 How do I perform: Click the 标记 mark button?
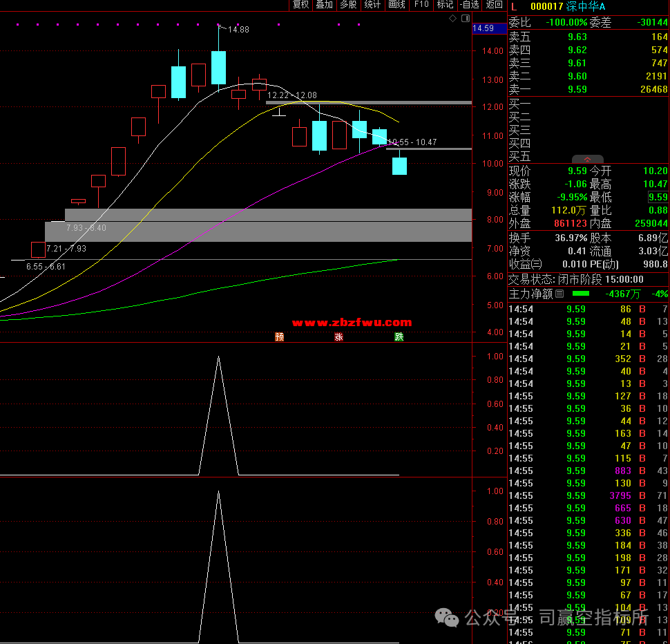445,5
